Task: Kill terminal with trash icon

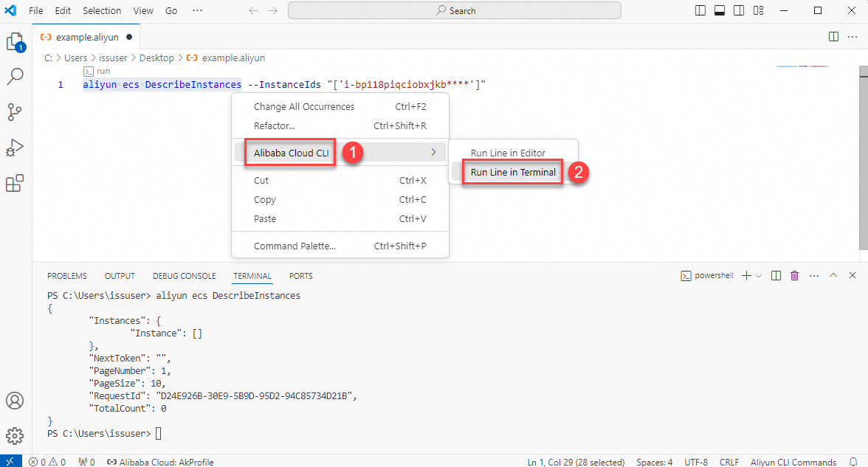Action: pyautogui.click(x=794, y=276)
